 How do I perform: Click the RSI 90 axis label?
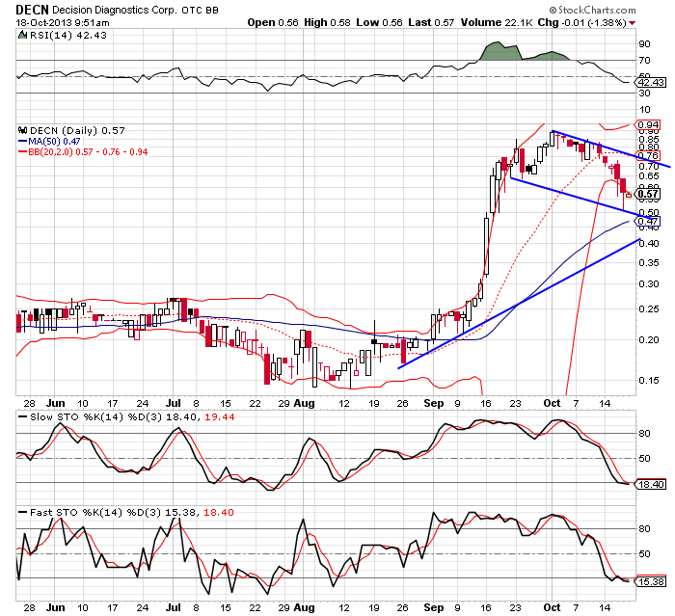pyautogui.click(x=644, y=44)
